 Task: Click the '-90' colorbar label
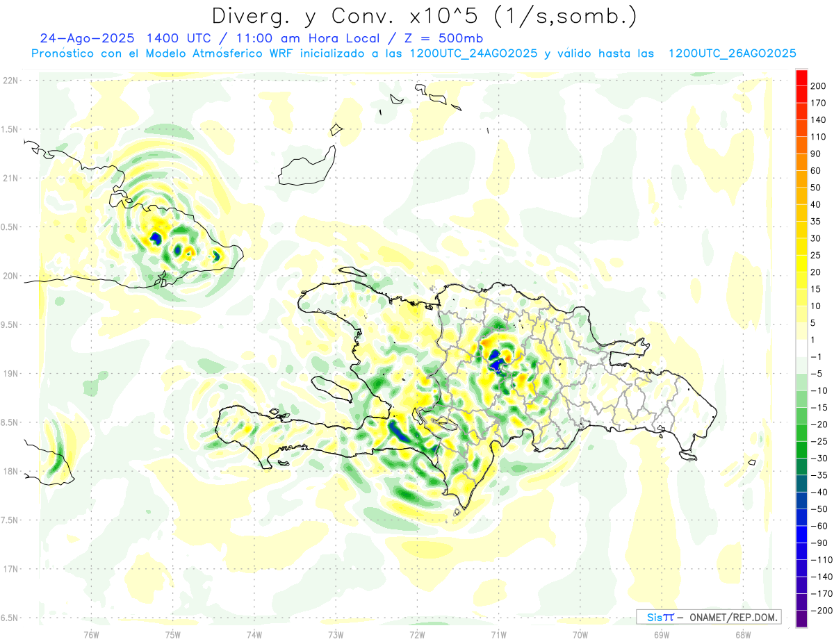818,543
